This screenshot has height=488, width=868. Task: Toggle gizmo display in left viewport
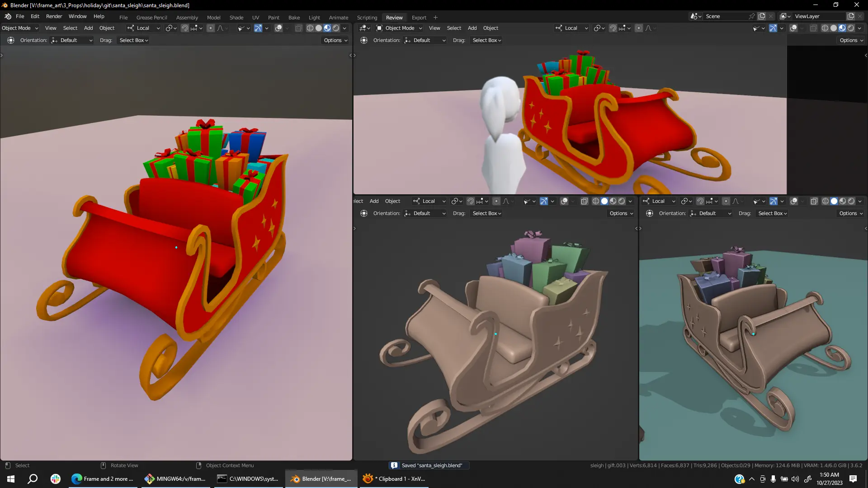258,28
